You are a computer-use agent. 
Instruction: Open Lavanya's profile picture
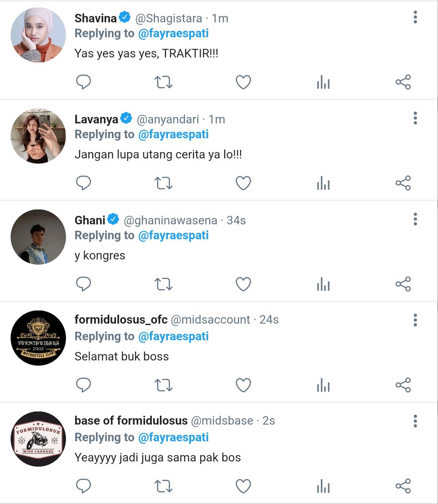(38, 136)
